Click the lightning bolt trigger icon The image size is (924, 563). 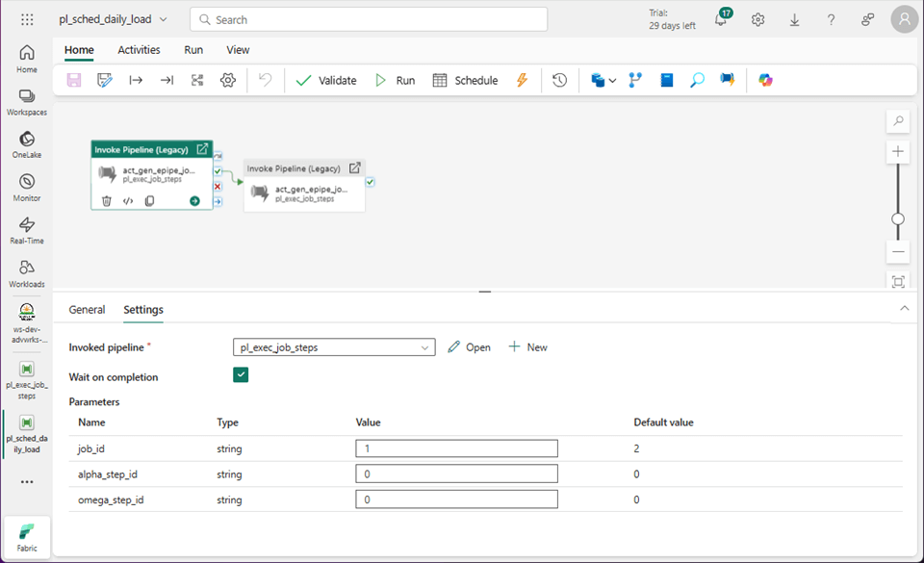point(523,81)
